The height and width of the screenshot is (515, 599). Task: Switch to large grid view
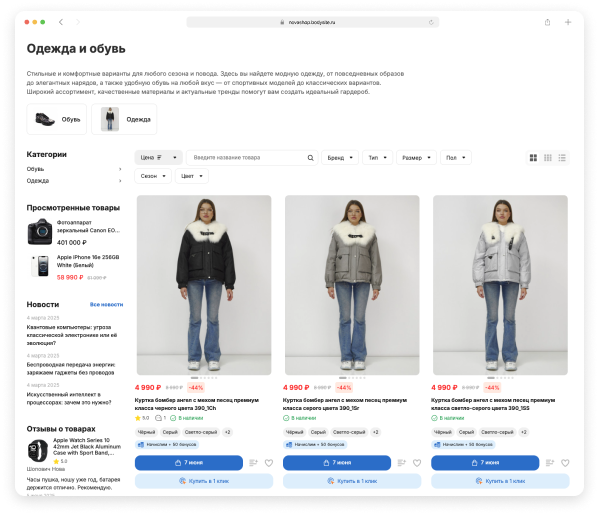pos(533,158)
